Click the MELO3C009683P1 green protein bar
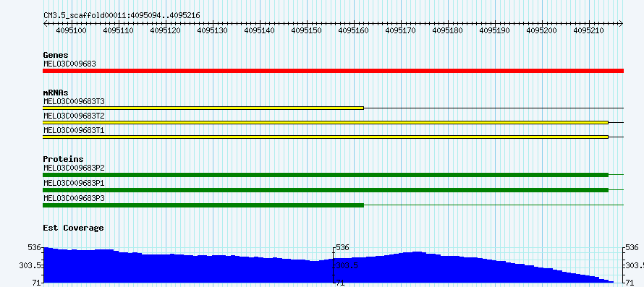Image resolution: width=644 pixels, height=287 pixels. pyautogui.click(x=326, y=189)
